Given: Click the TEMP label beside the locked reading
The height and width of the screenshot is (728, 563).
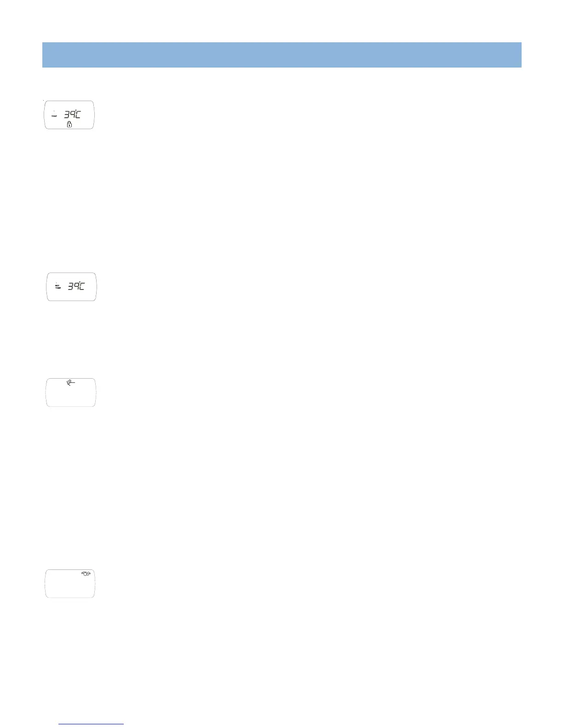Looking at the screenshot, I should tap(54, 116).
